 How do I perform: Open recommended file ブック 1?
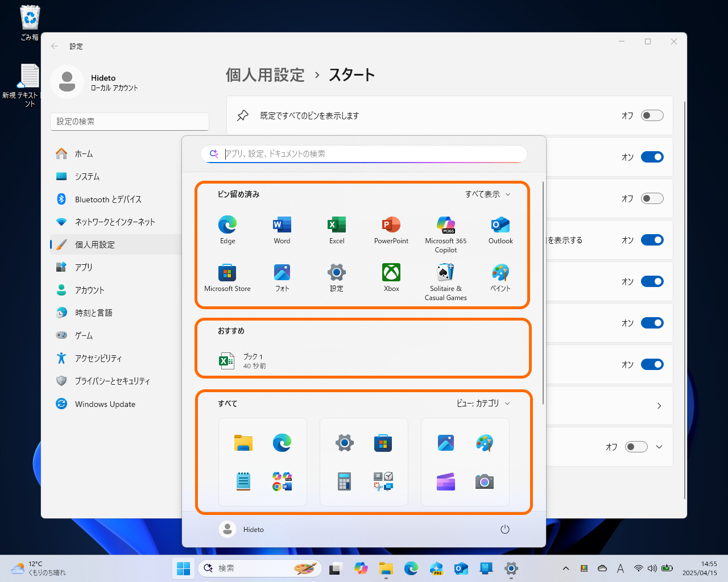243,361
